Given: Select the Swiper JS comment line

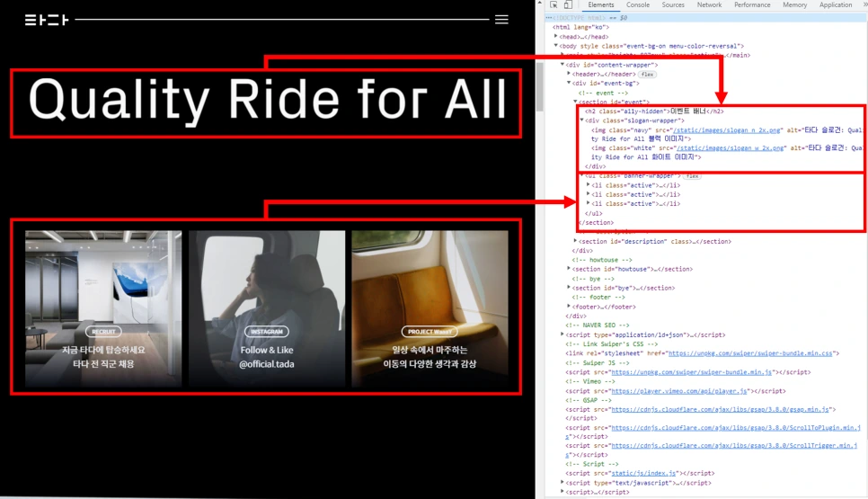Looking at the screenshot, I should click(598, 362).
